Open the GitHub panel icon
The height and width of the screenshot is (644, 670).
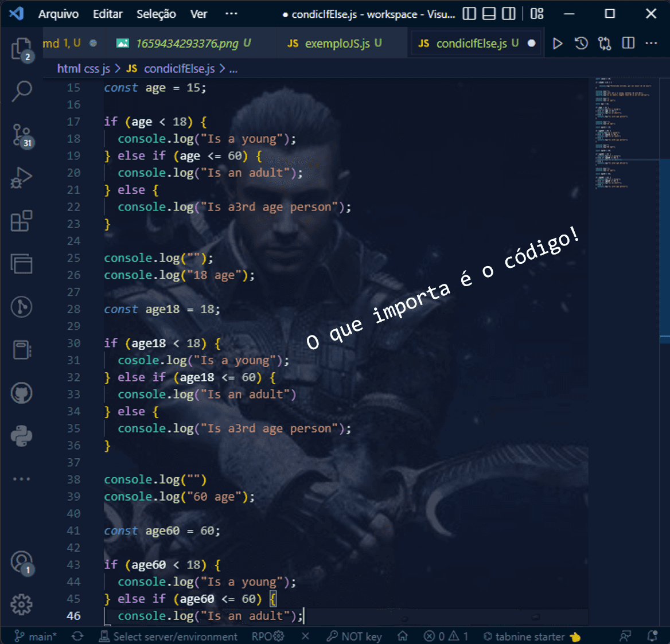pyautogui.click(x=22, y=393)
